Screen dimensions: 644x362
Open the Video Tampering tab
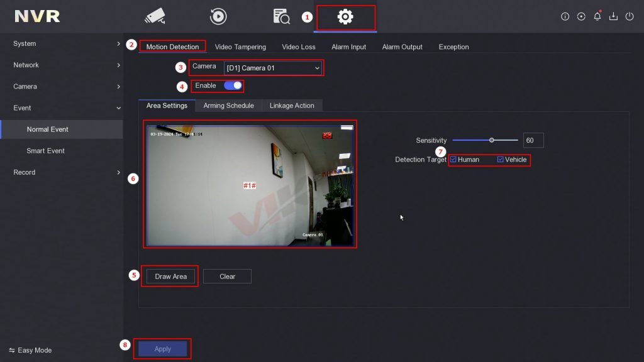240,47
